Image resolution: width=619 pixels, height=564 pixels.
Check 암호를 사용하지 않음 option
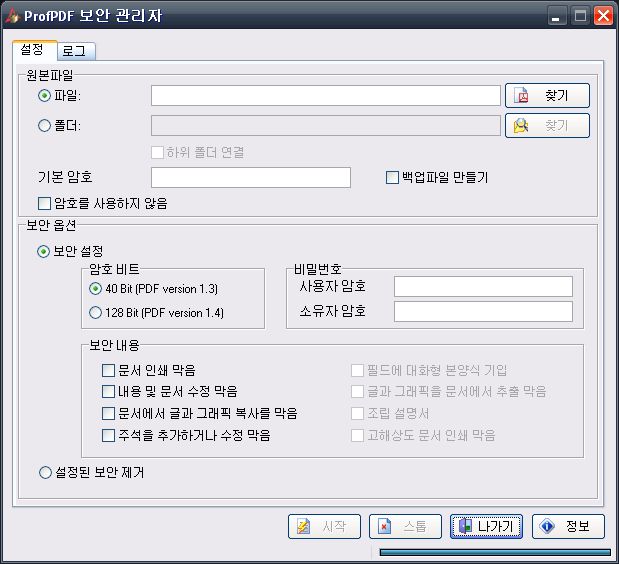pyautogui.click(x=44, y=204)
